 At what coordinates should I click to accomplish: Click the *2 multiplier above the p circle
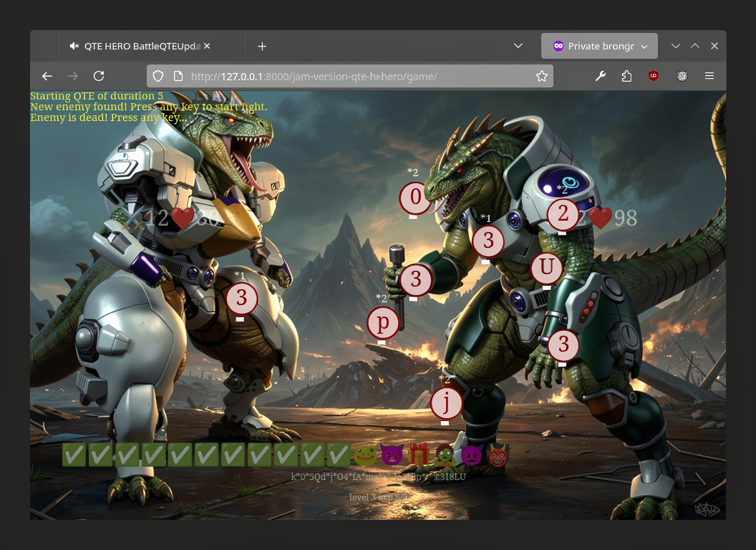tap(382, 298)
